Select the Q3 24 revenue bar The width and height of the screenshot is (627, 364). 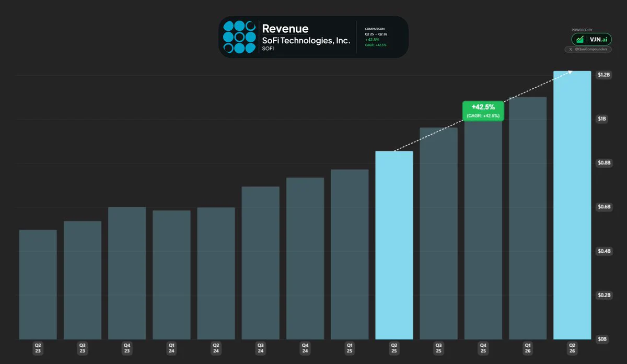click(x=261, y=263)
